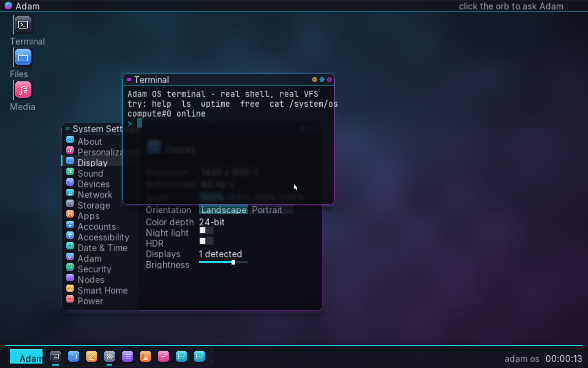The image size is (588, 368).
Task: Open Personalization settings in sidebar
Action: coord(92,152)
